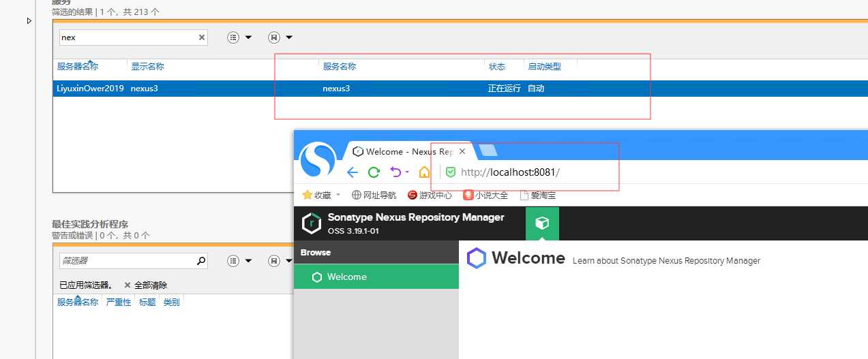Click Best Practices Analyzer save query disk icon
This screenshot has height=359, width=868.
pyautogui.click(x=274, y=260)
